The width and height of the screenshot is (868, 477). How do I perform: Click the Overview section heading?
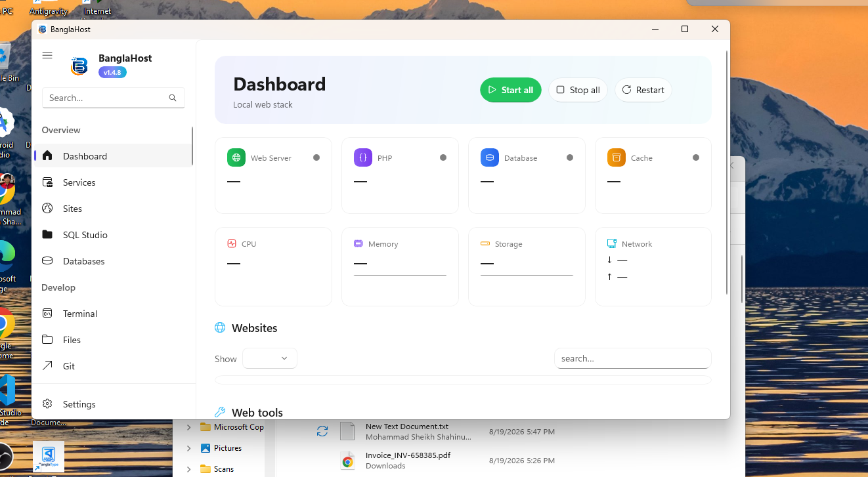[61, 130]
